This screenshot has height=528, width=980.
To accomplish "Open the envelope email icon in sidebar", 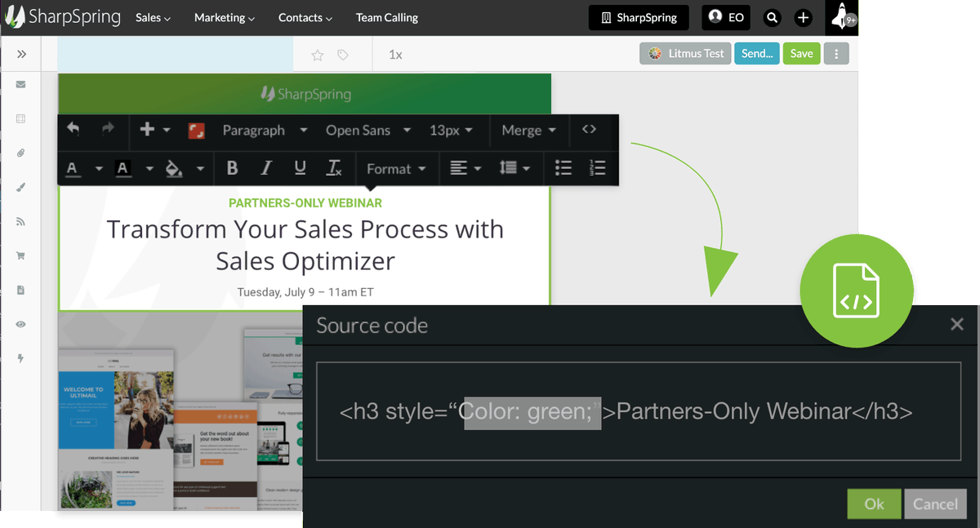I will pyautogui.click(x=20, y=84).
